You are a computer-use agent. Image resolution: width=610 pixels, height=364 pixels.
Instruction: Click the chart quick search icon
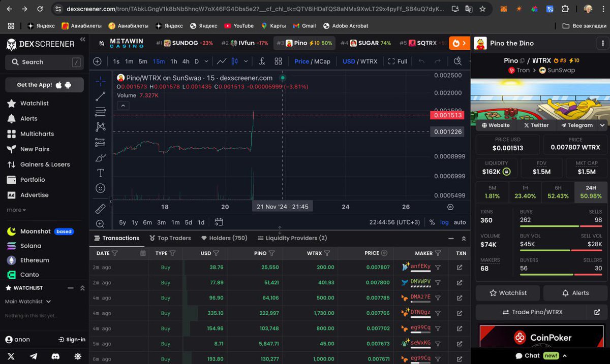pyautogui.click(x=457, y=61)
